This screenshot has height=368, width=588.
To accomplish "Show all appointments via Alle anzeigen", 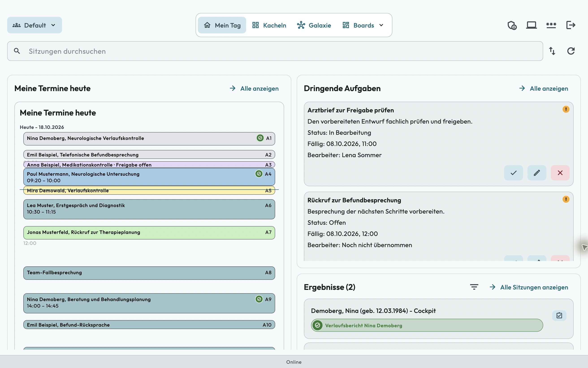I will pos(254,88).
